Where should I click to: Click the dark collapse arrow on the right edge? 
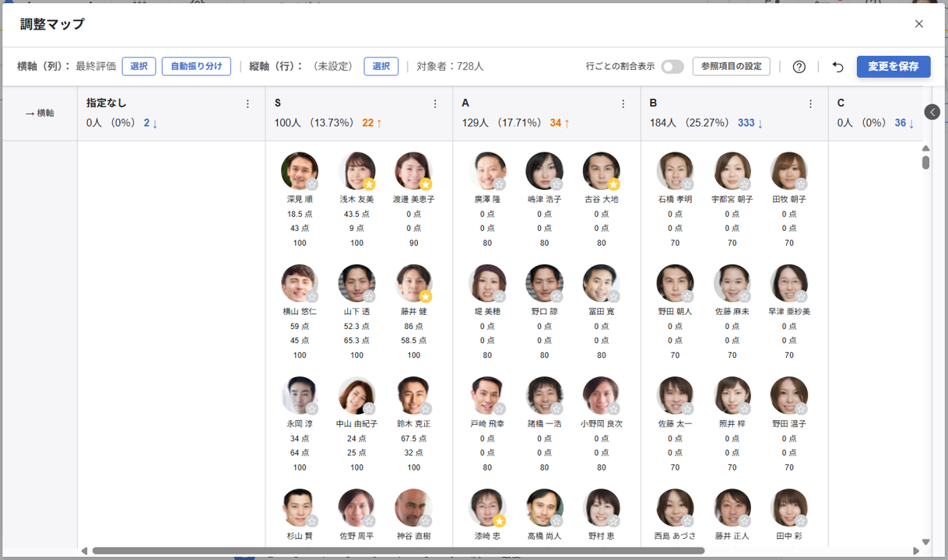click(x=932, y=111)
